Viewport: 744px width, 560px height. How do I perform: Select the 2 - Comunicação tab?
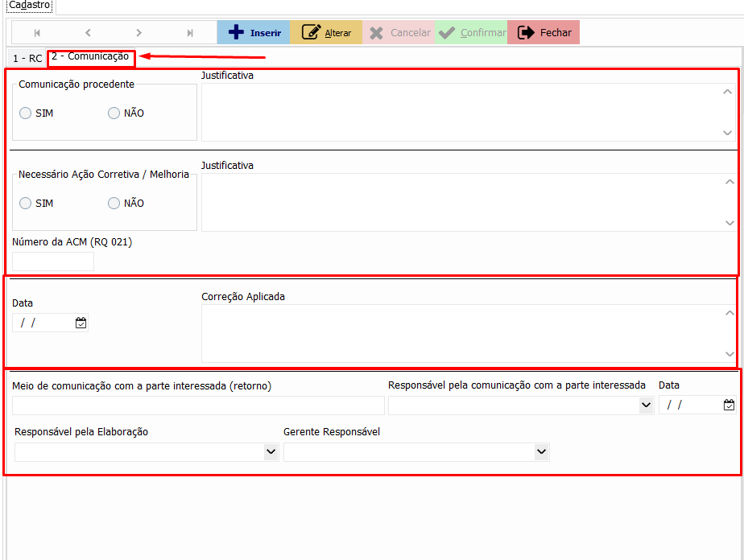(90, 57)
